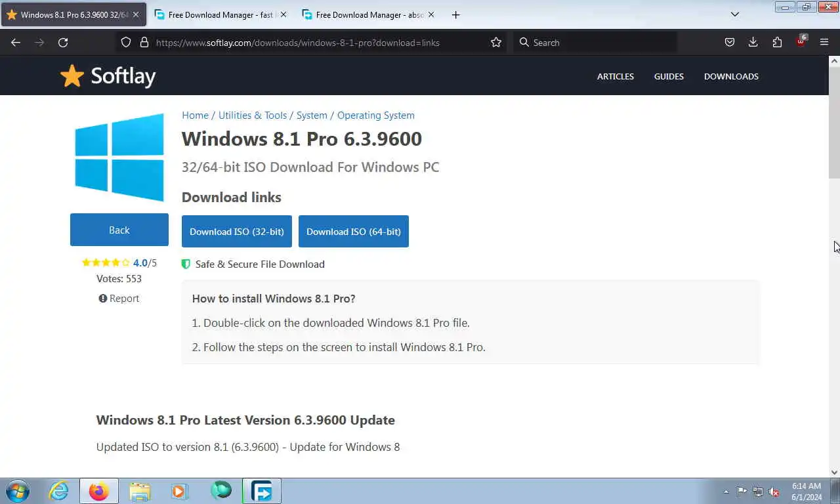This screenshot has width=840, height=504.
Task: Click the network tray icon
Action: pyautogui.click(x=758, y=492)
